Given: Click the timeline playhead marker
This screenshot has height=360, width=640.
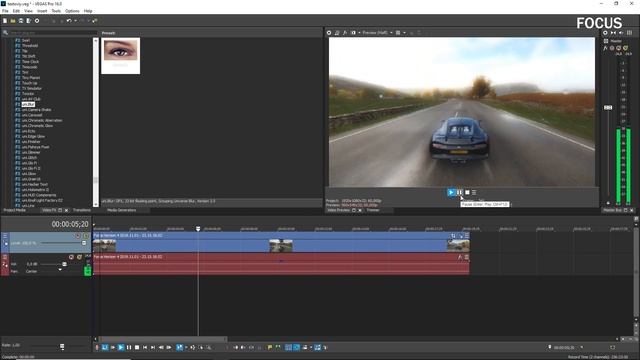Looking at the screenshot, I should (x=198, y=229).
